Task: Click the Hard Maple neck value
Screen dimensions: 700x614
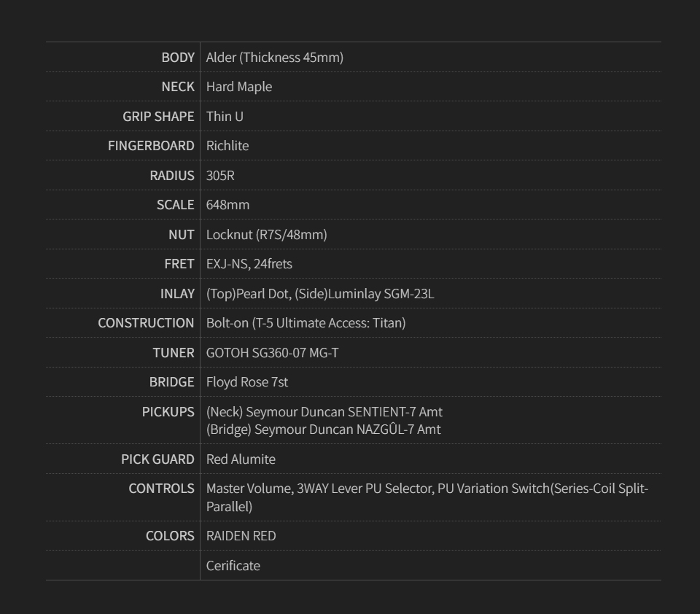Action: 238,87
